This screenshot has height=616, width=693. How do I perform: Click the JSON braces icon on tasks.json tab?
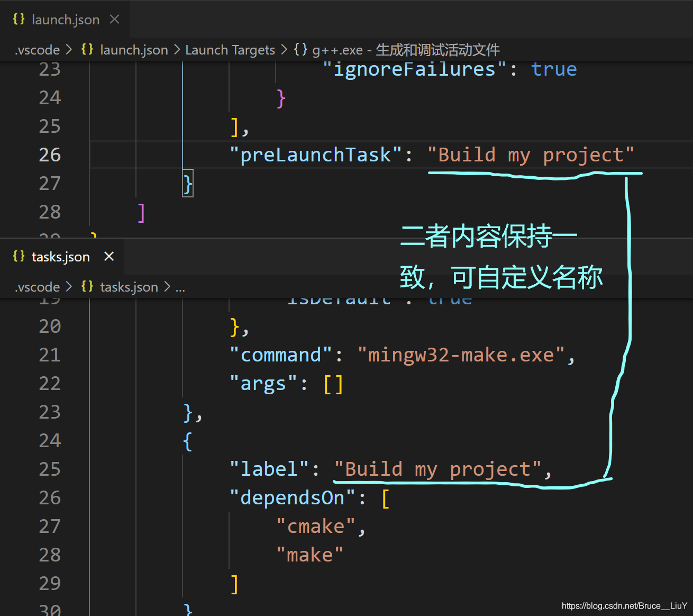click(19, 257)
